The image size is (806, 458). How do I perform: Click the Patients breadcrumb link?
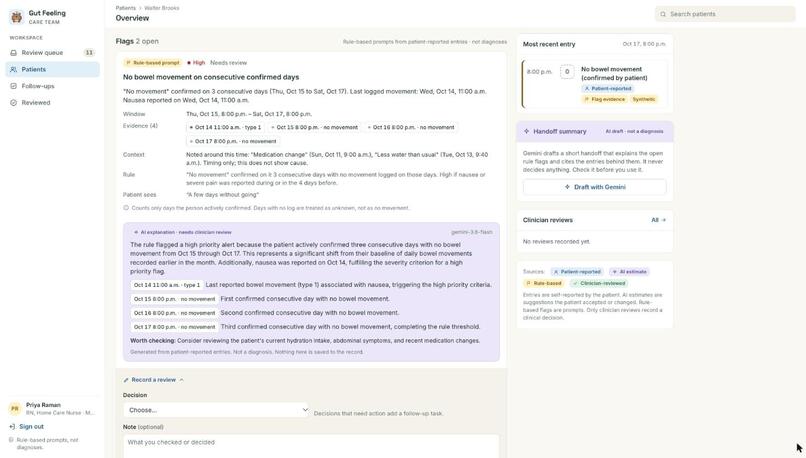coord(125,8)
